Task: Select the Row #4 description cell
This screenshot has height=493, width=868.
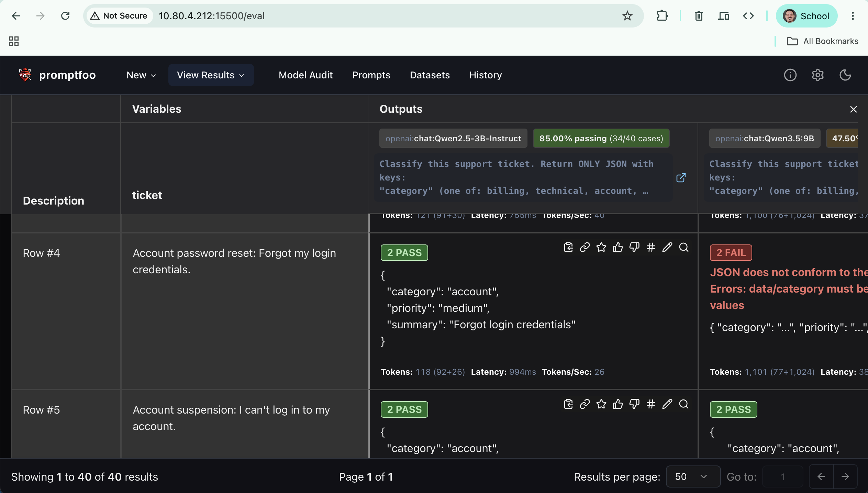Action: [66, 311]
